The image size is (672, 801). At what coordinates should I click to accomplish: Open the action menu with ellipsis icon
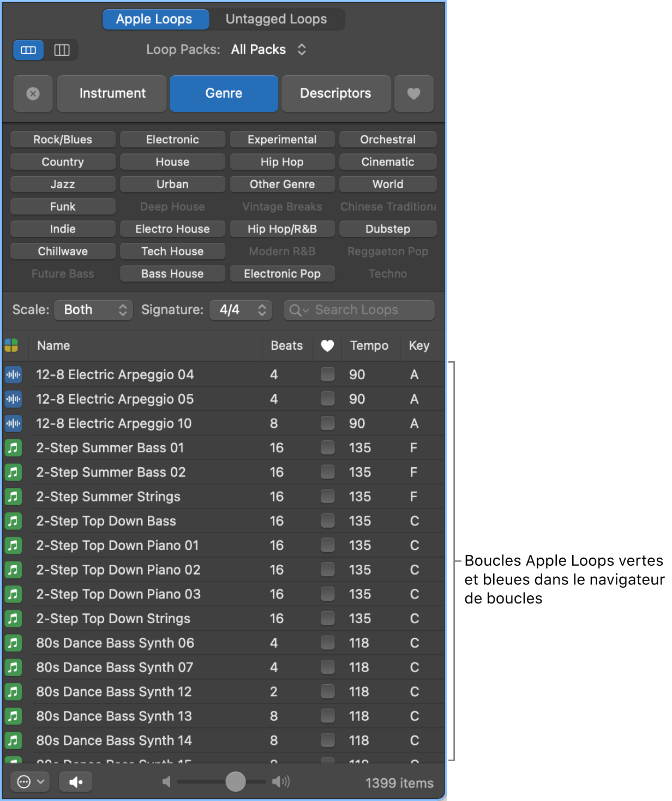click(30, 782)
